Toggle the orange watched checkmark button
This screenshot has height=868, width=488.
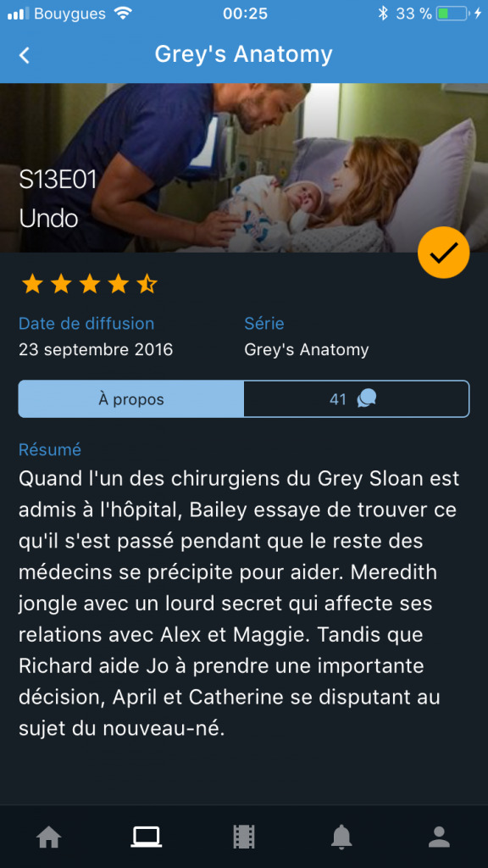pyautogui.click(x=443, y=253)
